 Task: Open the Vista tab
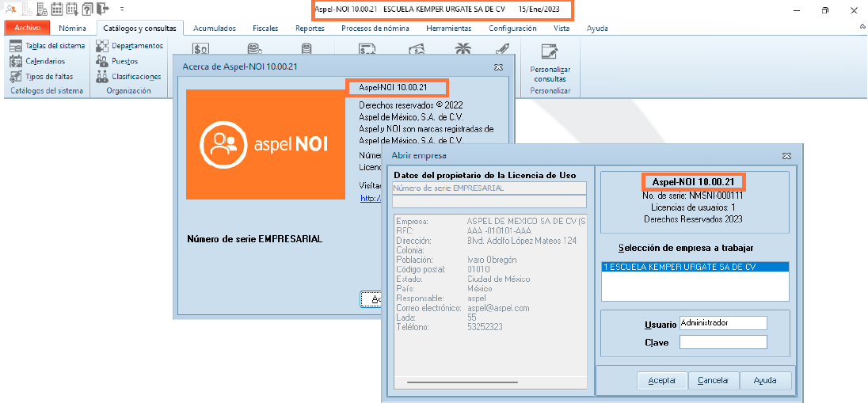[562, 29]
